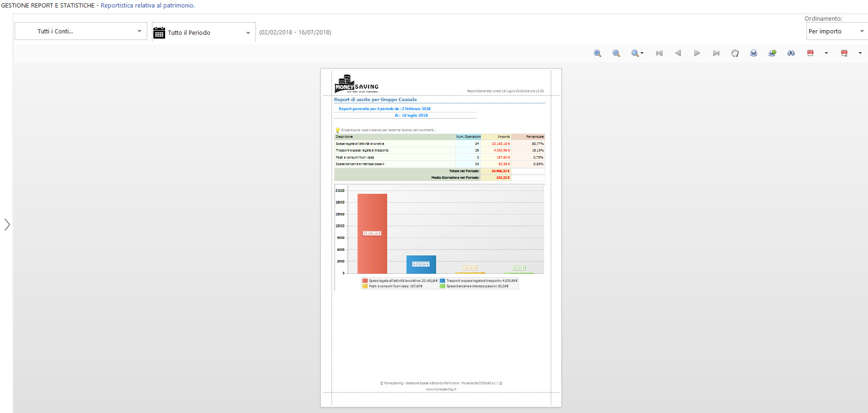Click the green legend swatch for Spese bancarie
This screenshot has width=868, height=413.
[x=442, y=286]
